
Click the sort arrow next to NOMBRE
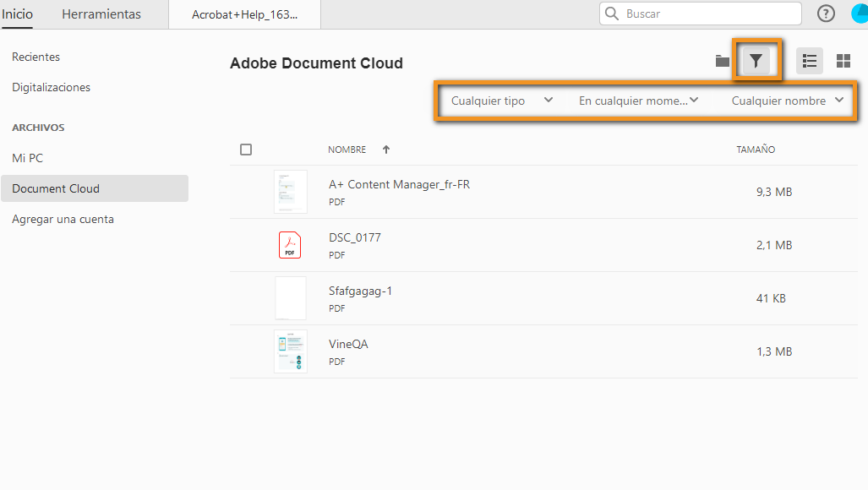(x=385, y=150)
